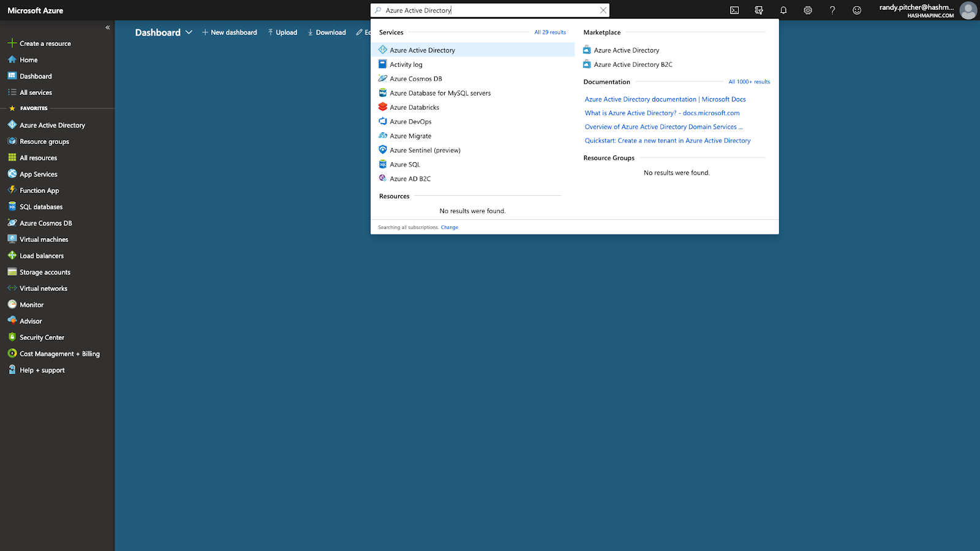Click the Virtual networks icon in sidebar
Viewport: 980px width, 551px height.
pyautogui.click(x=12, y=288)
